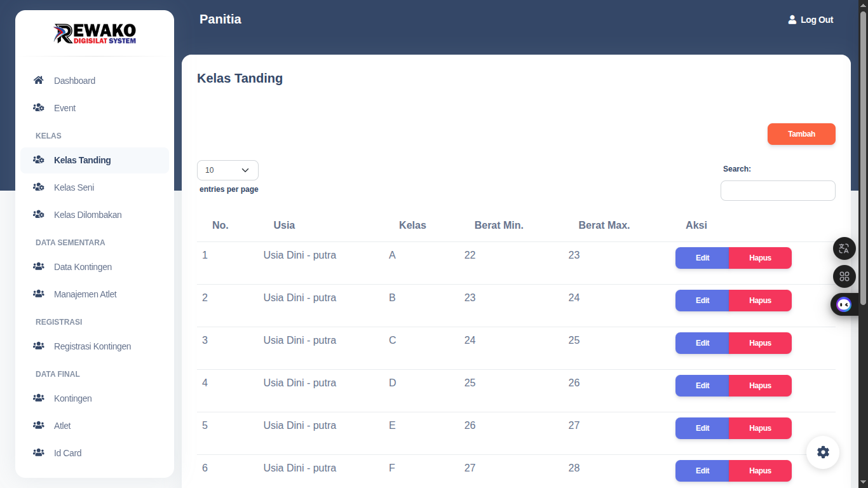
Task: Click the translate floating icon
Action: pos(844,248)
